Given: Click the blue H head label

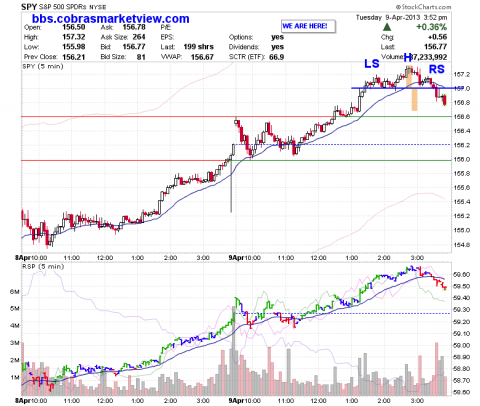Looking at the screenshot, I should click(408, 58).
